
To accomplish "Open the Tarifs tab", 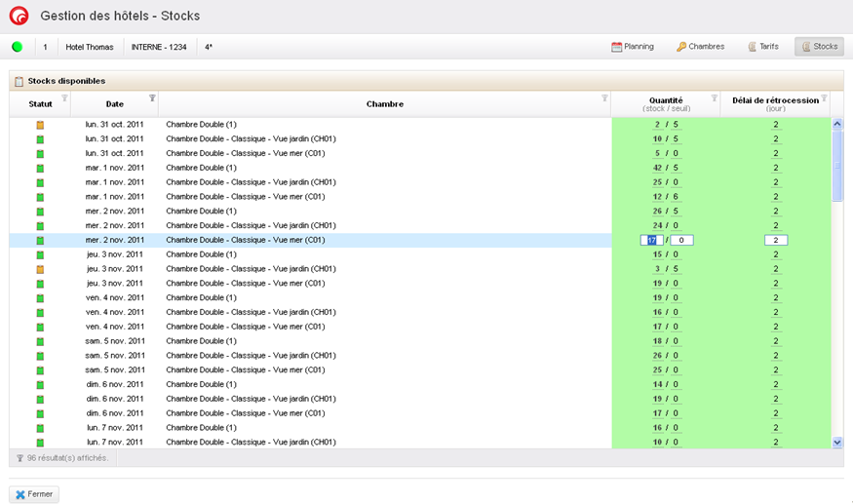I will point(763,47).
